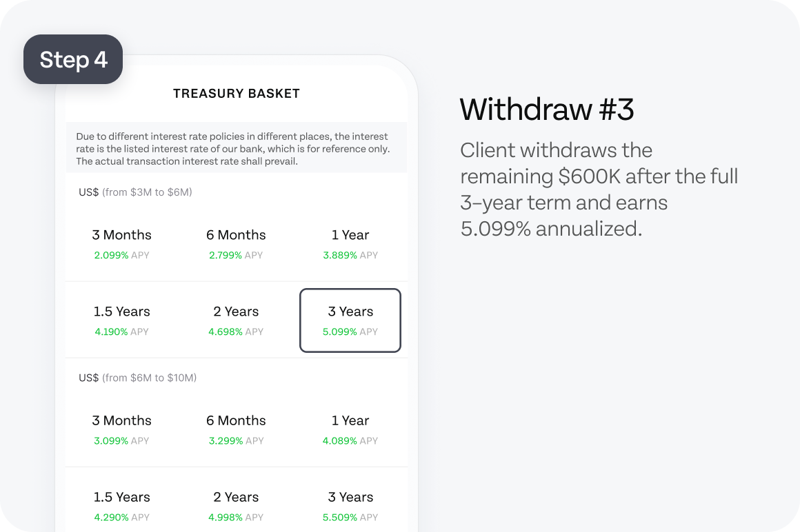Pick the 2 Years 4.698% APY option
800x532 pixels.
(x=236, y=320)
